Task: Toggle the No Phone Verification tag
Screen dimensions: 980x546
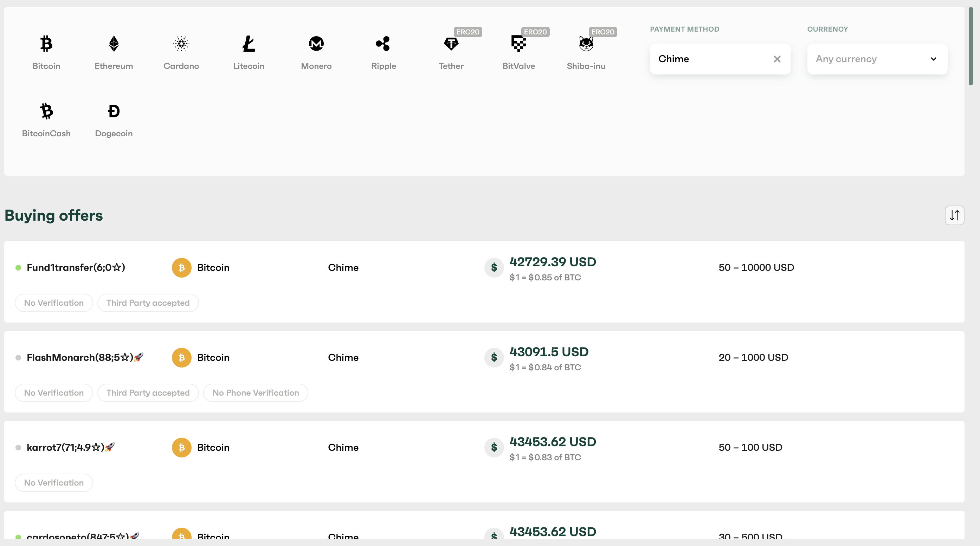Action: (255, 392)
